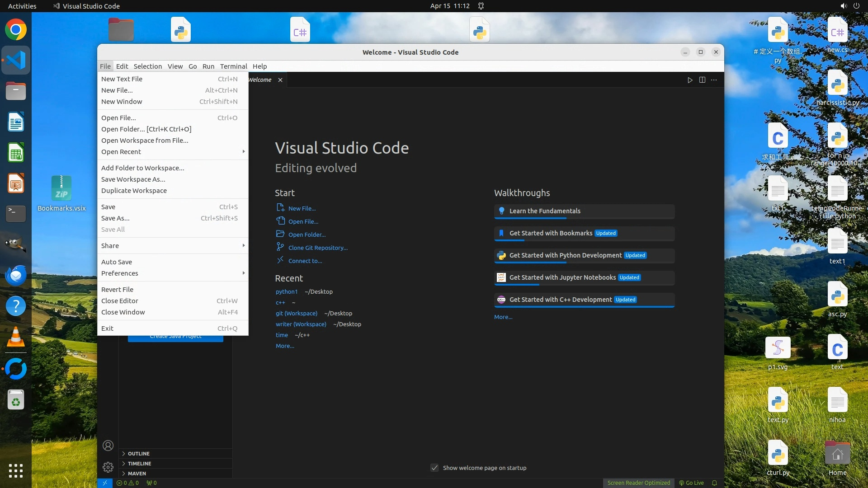Click errors and warnings status indicator

pos(127,483)
